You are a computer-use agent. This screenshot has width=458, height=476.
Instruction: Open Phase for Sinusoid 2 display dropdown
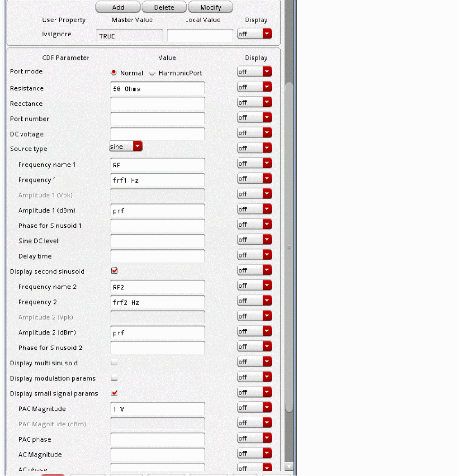255,347
